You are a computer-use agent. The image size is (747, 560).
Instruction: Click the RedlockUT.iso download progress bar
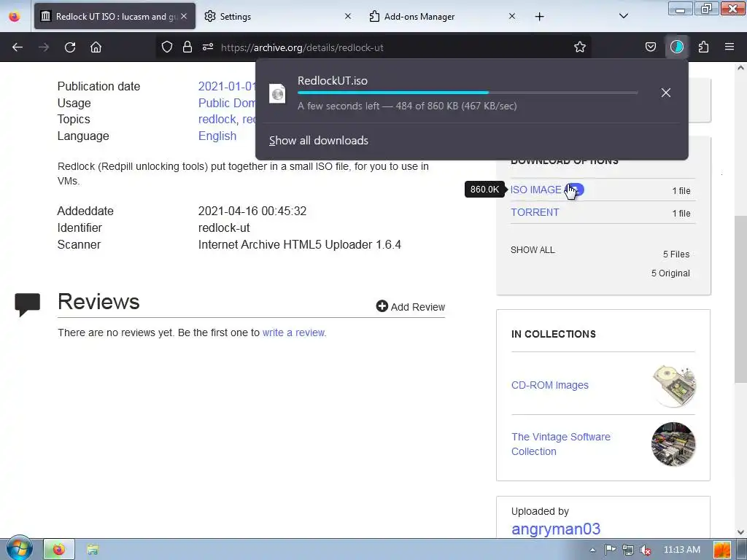click(x=468, y=93)
